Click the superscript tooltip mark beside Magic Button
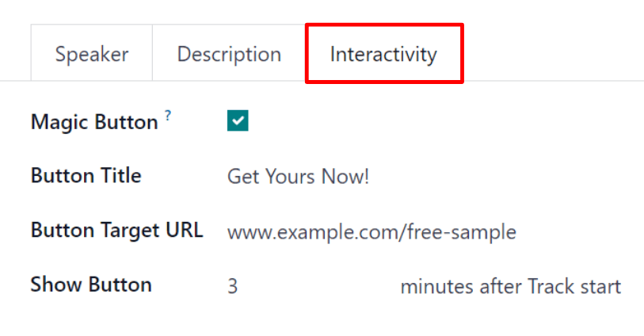The image size is (644, 336). pyautogui.click(x=168, y=117)
